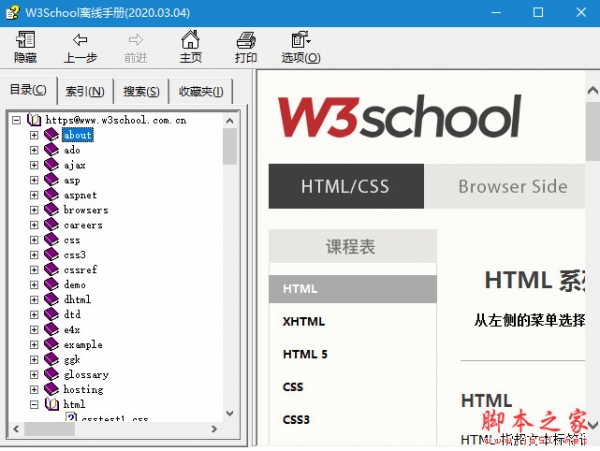Click the 课程表 course list header
The width and height of the screenshot is (600, 451).
click(x=352, y=246)
